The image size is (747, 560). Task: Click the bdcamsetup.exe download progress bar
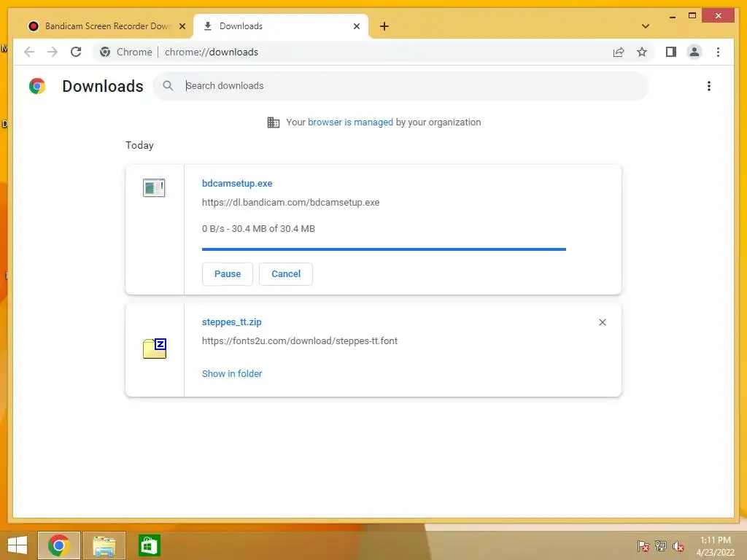(x=384, y=249)
